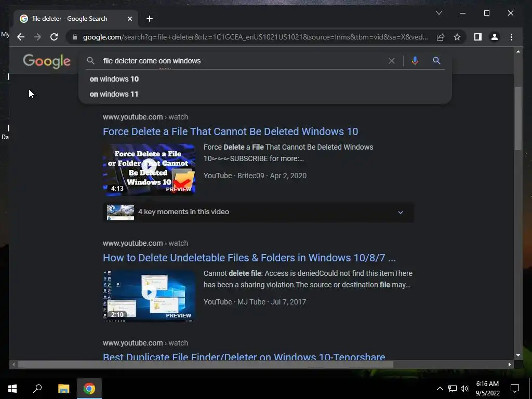Click the horizontal scrollbar left arrow

tap(14, 364)
